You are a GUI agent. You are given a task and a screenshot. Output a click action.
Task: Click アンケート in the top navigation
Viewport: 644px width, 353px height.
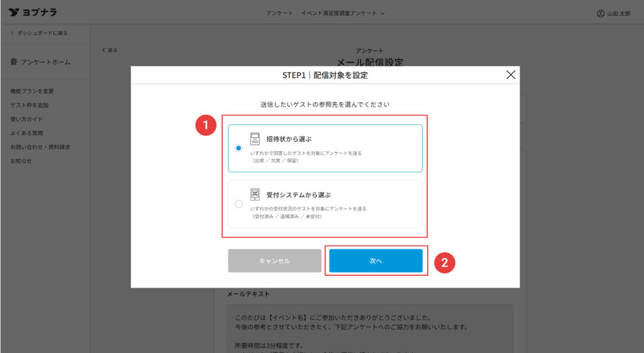[279, 13]
